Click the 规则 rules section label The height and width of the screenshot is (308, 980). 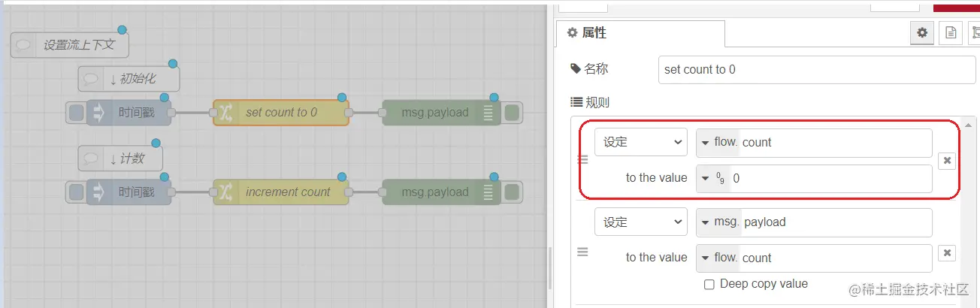[x=590, y=102]
